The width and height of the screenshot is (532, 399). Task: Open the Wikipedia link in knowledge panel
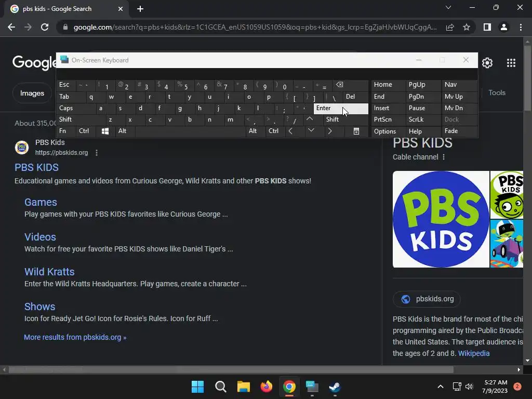pyautogui.click(x=474, y=353)
